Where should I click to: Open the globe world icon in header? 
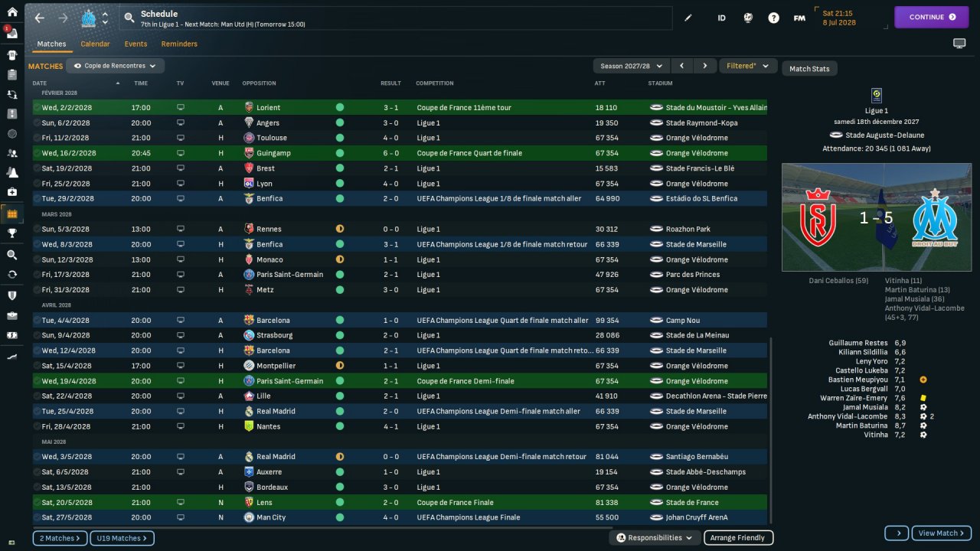coord(748,18)
